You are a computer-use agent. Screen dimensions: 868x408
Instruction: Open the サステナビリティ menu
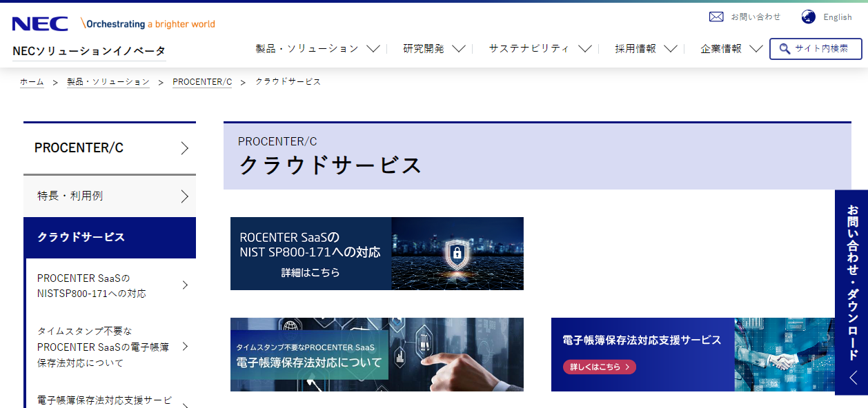[529, 48]
